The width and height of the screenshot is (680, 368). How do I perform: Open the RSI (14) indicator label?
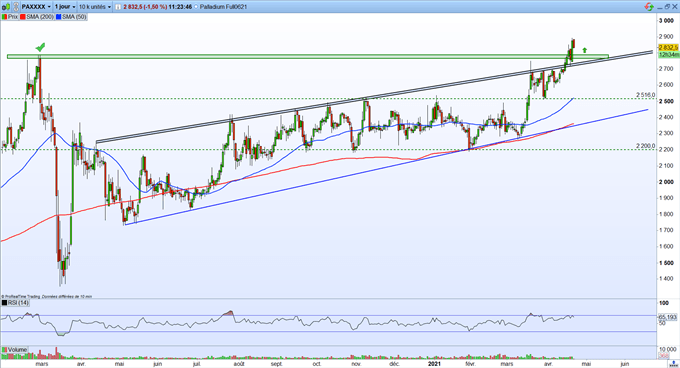pyautogui.click(x=19, y=303)
